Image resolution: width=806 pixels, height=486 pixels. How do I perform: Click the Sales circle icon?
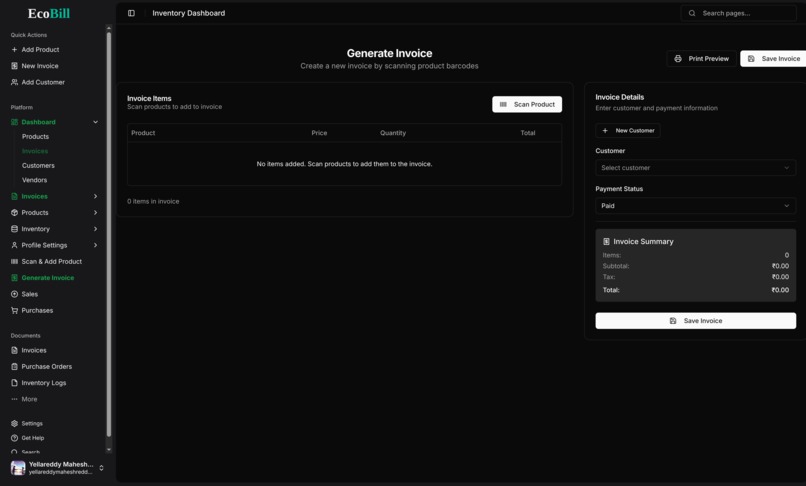[14, 294]
